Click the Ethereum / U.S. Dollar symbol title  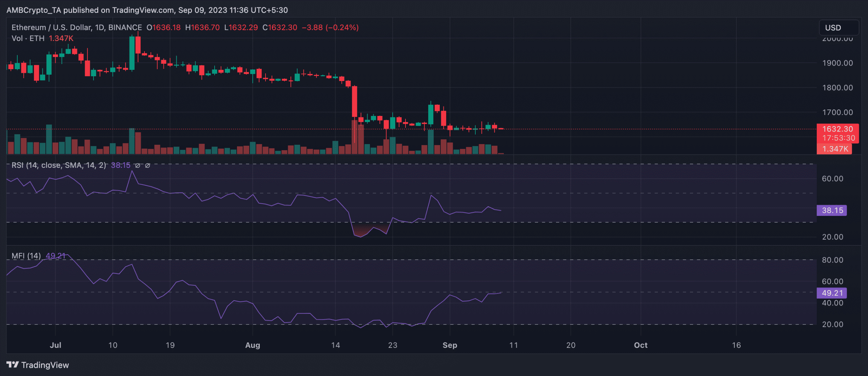pyautogui.click(x=77, y=27)
